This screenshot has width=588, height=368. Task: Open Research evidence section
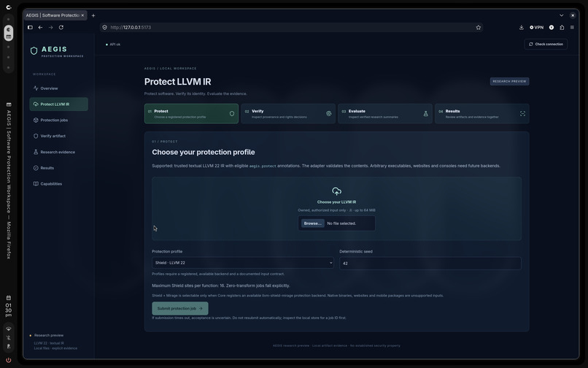click(58, 152)
